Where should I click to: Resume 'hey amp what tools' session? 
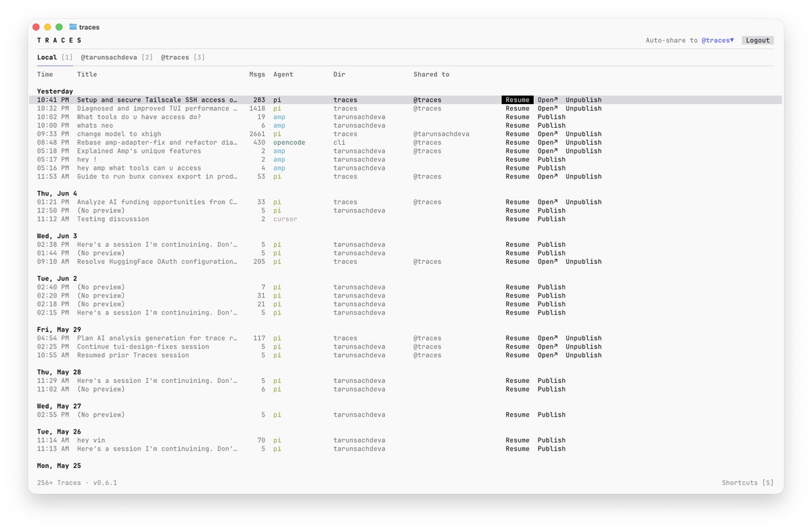[x=518, y=168]
